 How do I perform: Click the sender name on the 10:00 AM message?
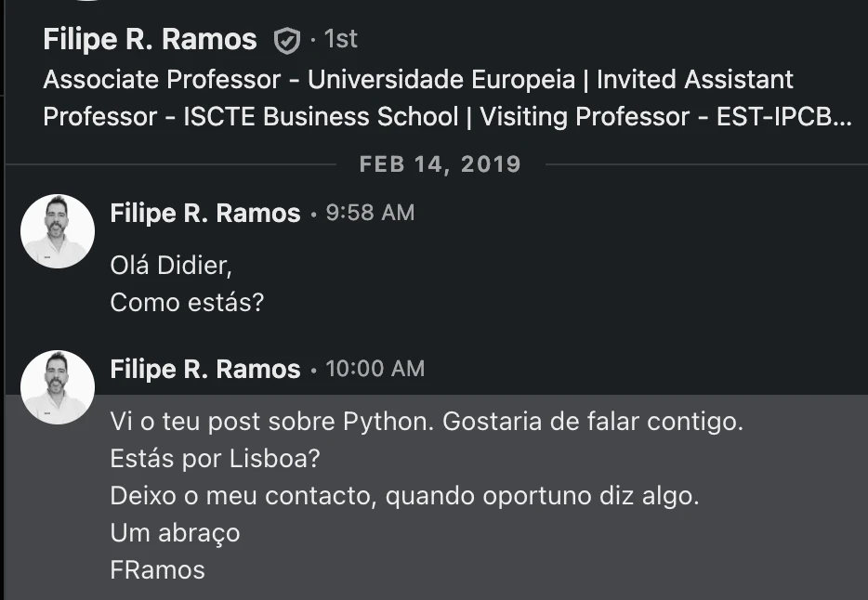pyautogui.click(x=205, y=370)
